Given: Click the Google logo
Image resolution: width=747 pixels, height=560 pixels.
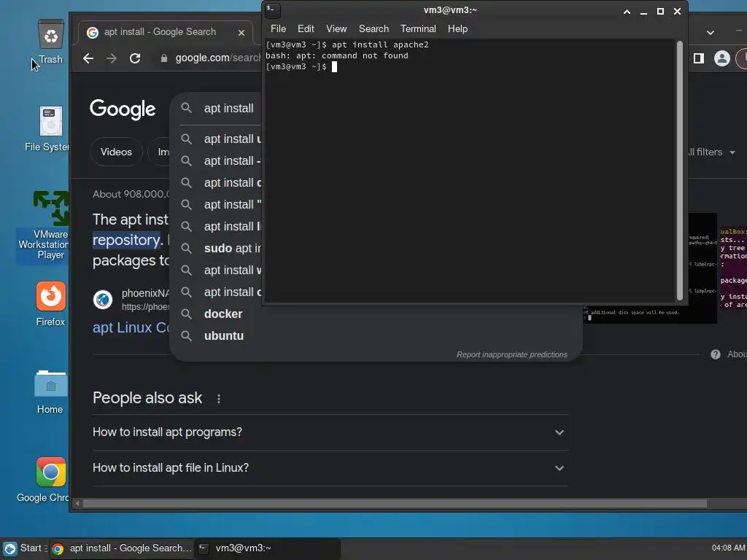Looking at the screenshot, I should click(123, 109).
